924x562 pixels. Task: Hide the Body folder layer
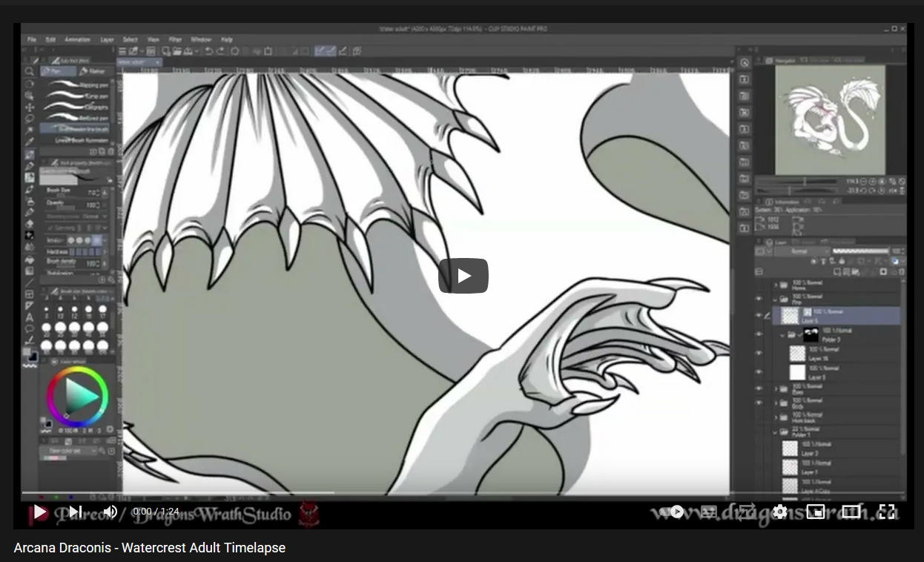(x=759, y=403)
